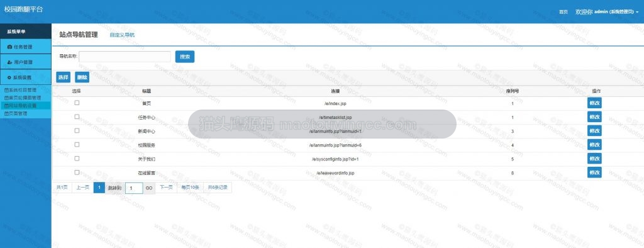Open the 首页 link in top bar

pyautogui.click(x=563, y=13)
